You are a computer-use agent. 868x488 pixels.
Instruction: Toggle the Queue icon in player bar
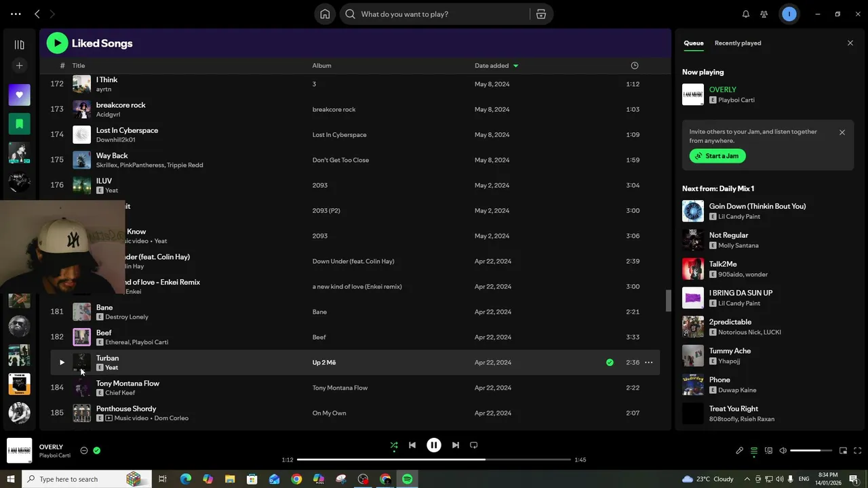click(x=754, y=451)
